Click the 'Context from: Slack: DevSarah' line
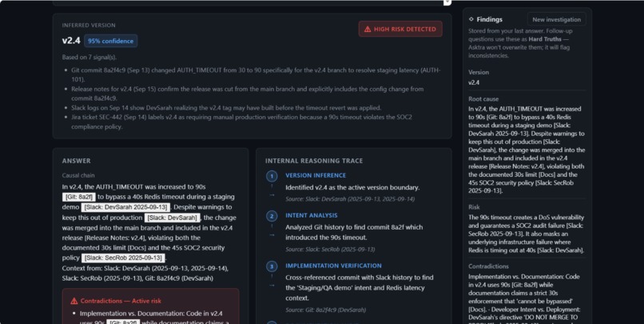 click(145, 274)
